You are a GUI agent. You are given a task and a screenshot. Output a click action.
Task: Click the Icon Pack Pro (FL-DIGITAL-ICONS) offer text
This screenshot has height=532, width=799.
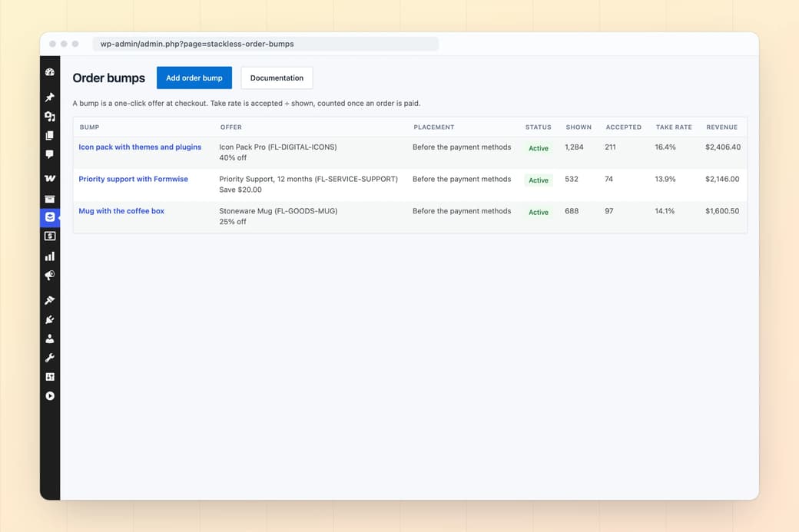coord(277,147)
